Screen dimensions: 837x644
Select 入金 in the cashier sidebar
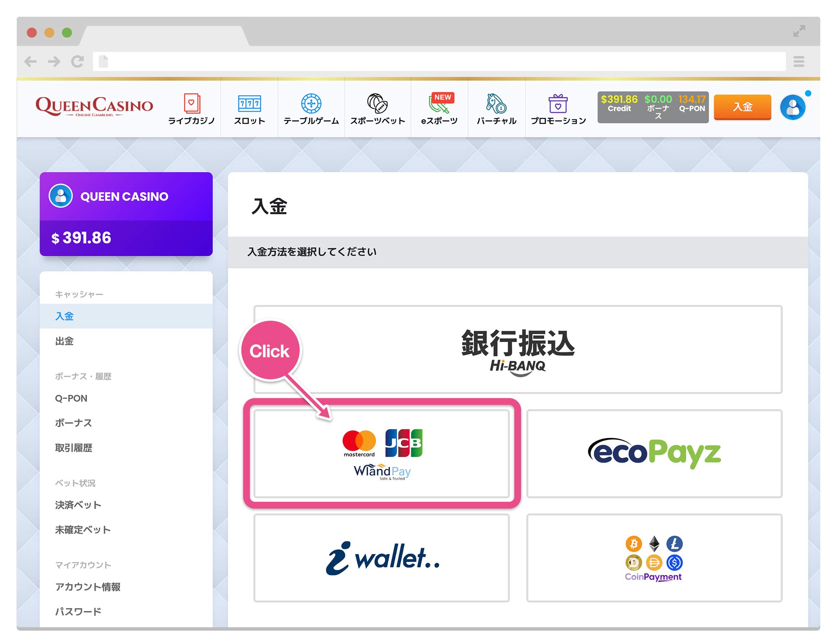pos(126,316)
